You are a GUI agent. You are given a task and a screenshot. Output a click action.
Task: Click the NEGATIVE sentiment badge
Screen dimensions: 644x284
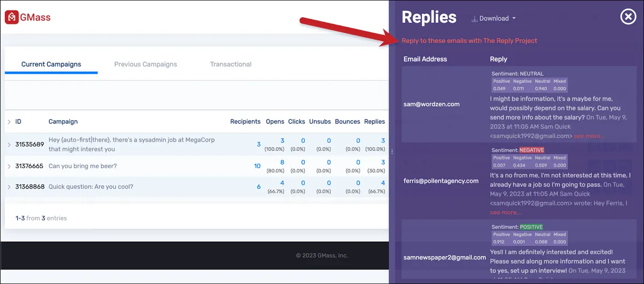tap(532, 151)
